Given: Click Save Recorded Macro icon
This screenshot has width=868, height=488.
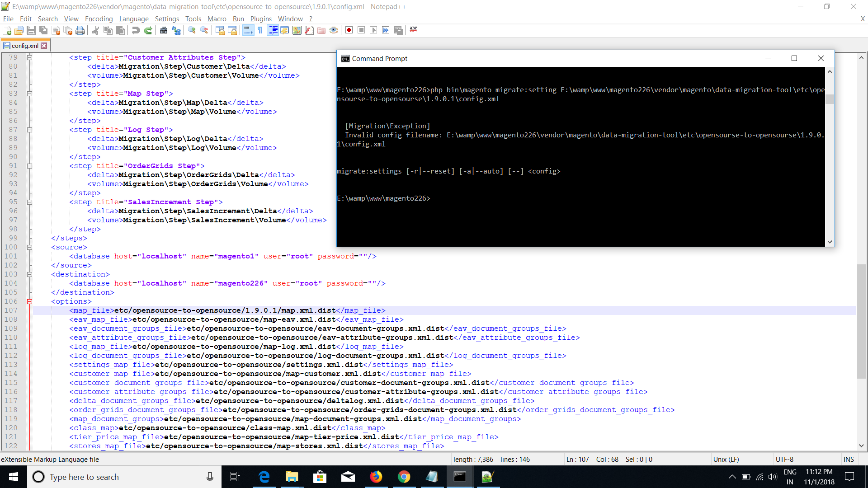Looking at the screenshot, I should 398,30.
